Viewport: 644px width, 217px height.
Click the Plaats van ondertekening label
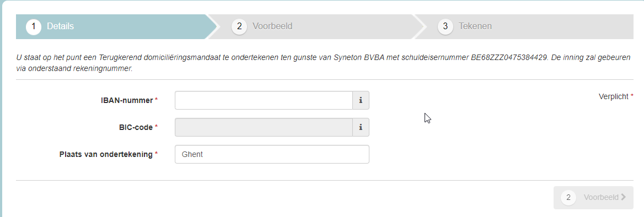coord(106,154)
